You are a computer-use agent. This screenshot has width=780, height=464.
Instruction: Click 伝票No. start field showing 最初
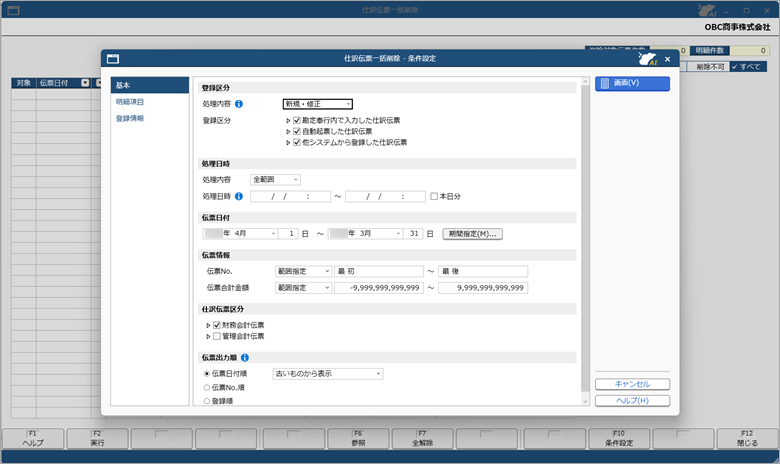(x=379, y=271)
